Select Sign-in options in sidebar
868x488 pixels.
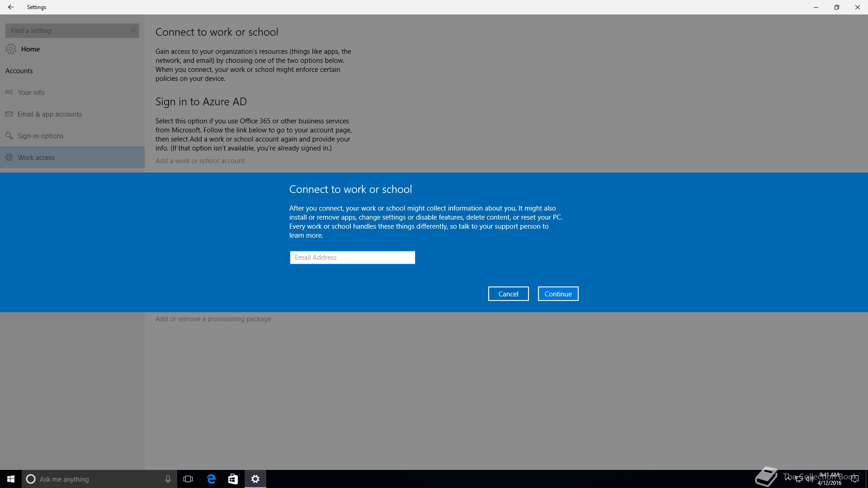[40, 136]
